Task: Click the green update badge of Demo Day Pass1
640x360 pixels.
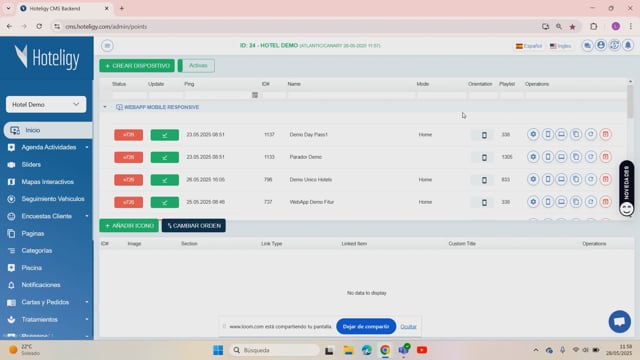Action: (164, 135)
